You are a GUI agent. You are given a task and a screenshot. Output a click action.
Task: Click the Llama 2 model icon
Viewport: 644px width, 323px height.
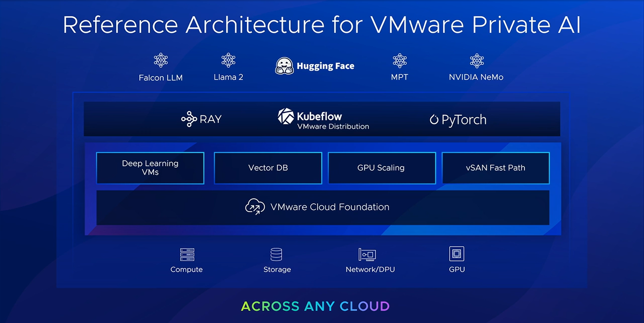(228, 60)
